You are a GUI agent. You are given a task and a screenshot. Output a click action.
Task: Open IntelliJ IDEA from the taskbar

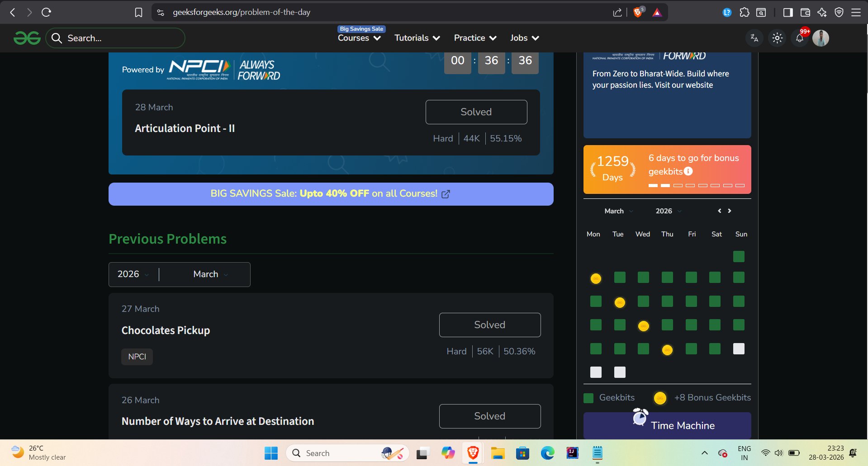[572, 453]
